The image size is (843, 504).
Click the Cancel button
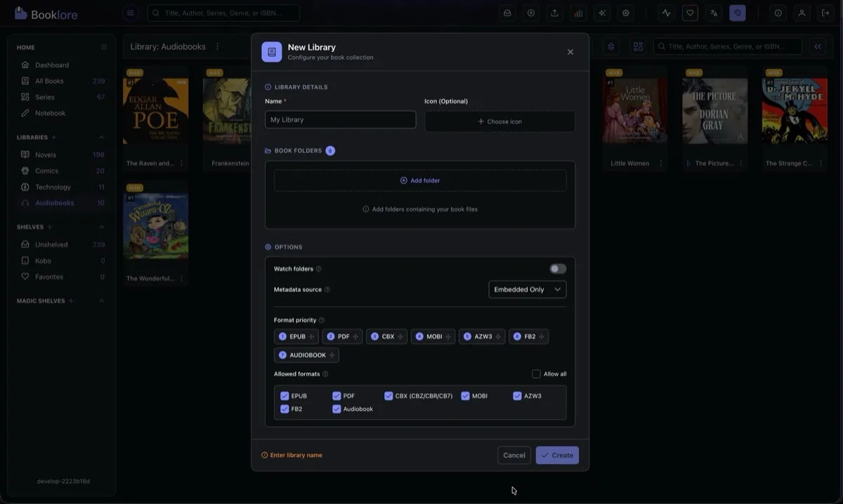[x=514, y=455]
